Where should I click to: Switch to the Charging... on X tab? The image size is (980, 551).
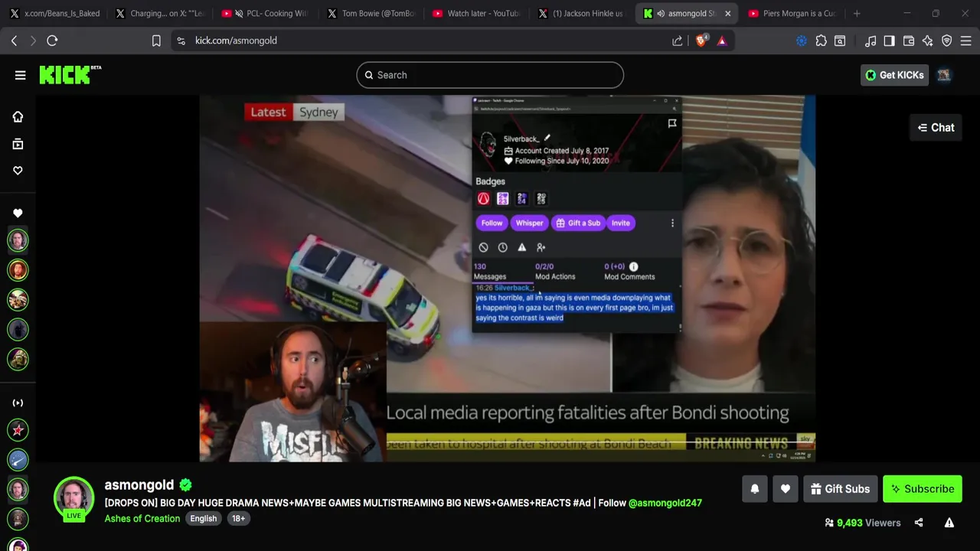click(x=161, y=13)
